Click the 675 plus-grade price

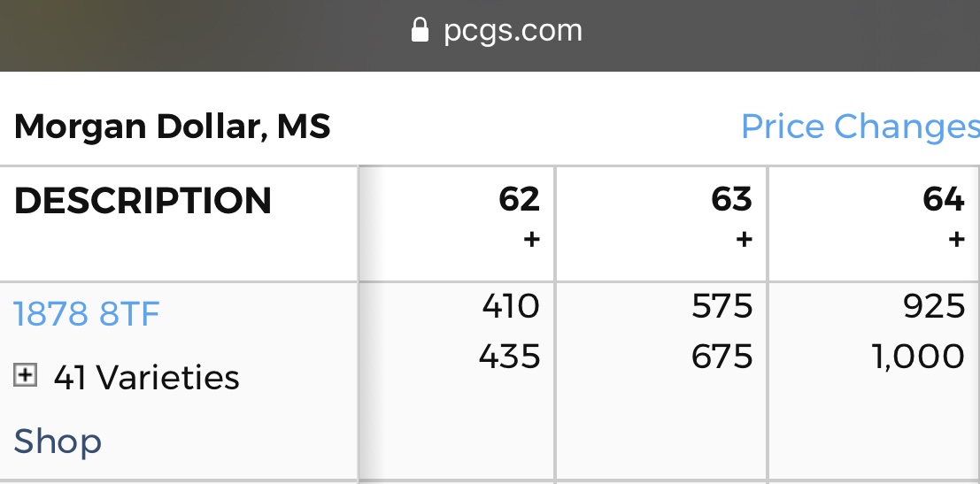pos(723,357)
